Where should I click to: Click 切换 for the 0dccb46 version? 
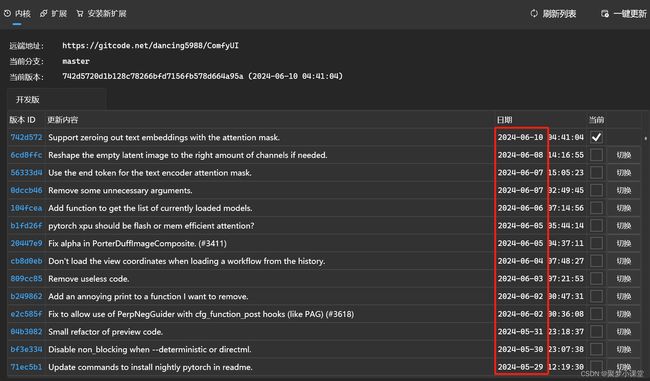pyautogui.click(x=623, y=190)
